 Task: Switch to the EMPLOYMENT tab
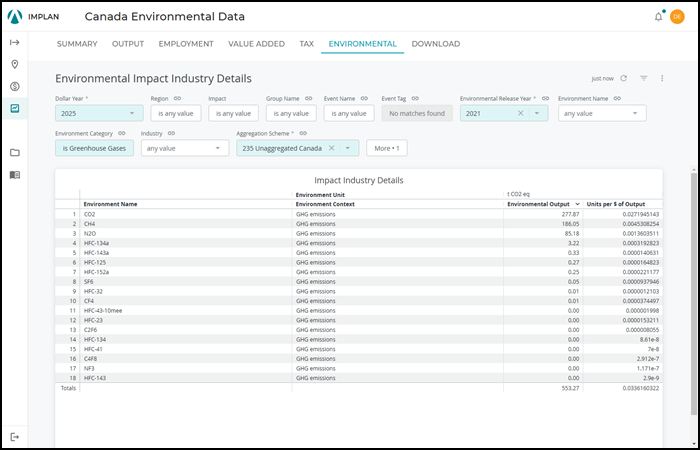186,44
